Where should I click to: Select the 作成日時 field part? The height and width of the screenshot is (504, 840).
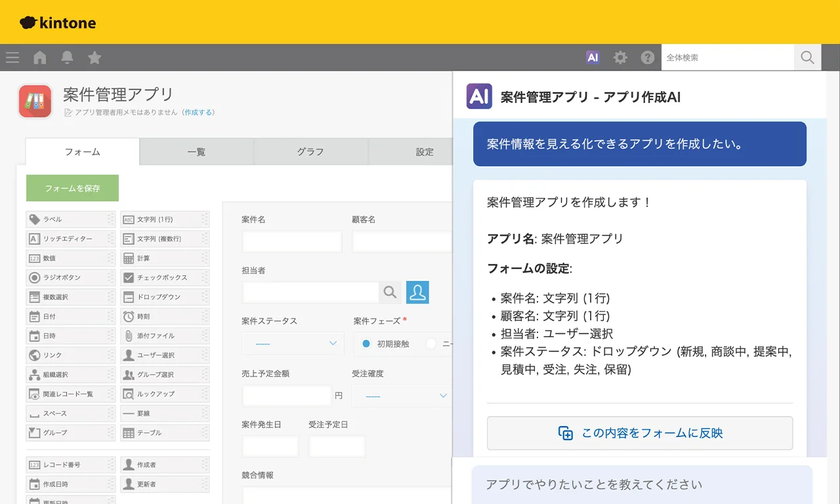click(70, 484)
